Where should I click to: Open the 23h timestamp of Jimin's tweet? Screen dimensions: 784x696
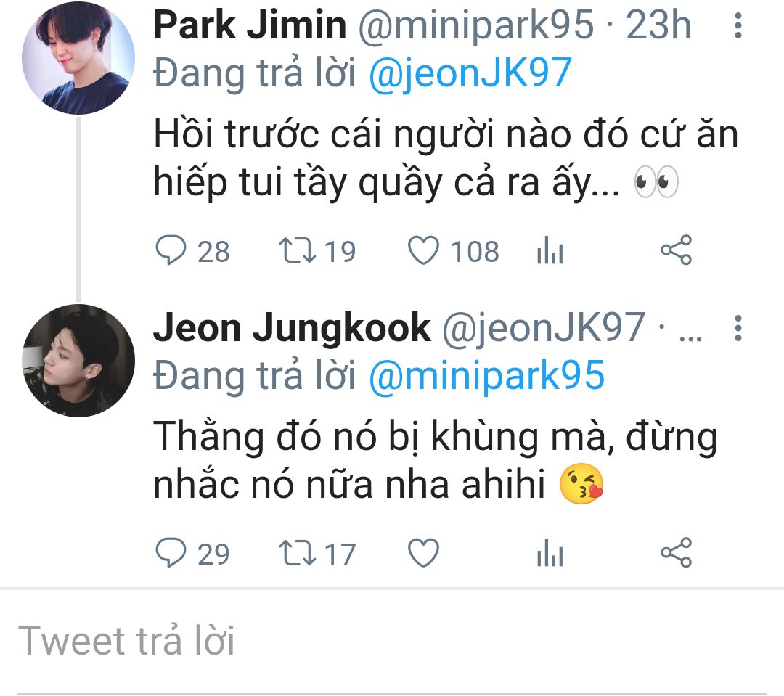click(658, 27)
